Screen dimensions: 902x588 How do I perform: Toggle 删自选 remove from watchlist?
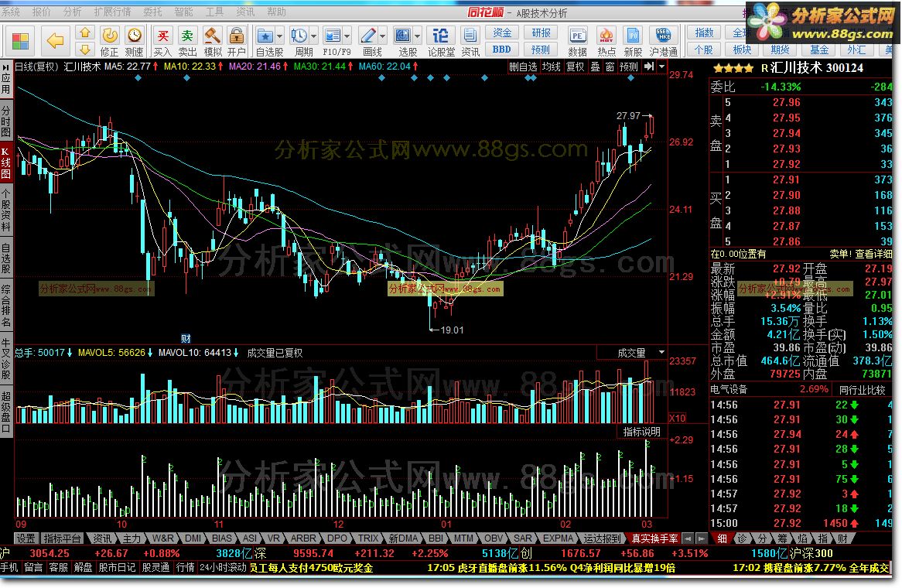(x=523, y=67)
